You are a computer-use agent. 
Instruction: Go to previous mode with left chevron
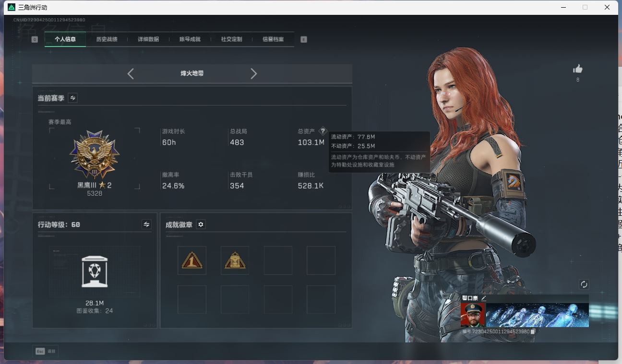click(131, 73)
